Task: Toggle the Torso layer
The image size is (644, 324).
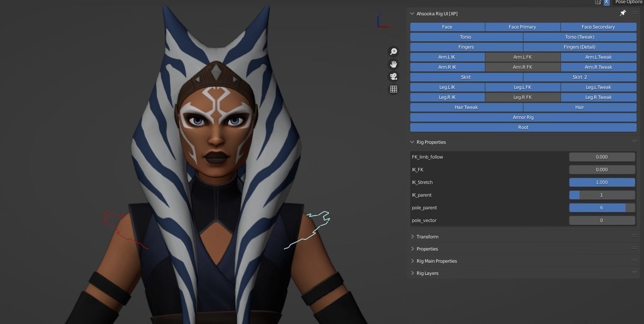Action: click(x=466, y=37)
